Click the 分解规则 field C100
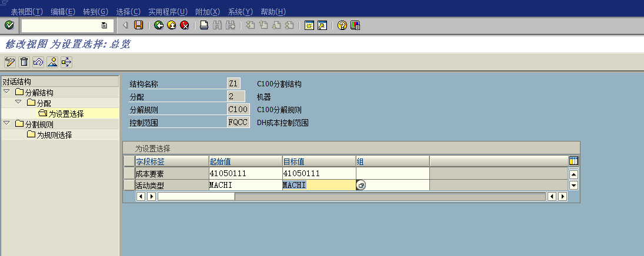This screenshot has height=256, width=644. pos(238,110)
